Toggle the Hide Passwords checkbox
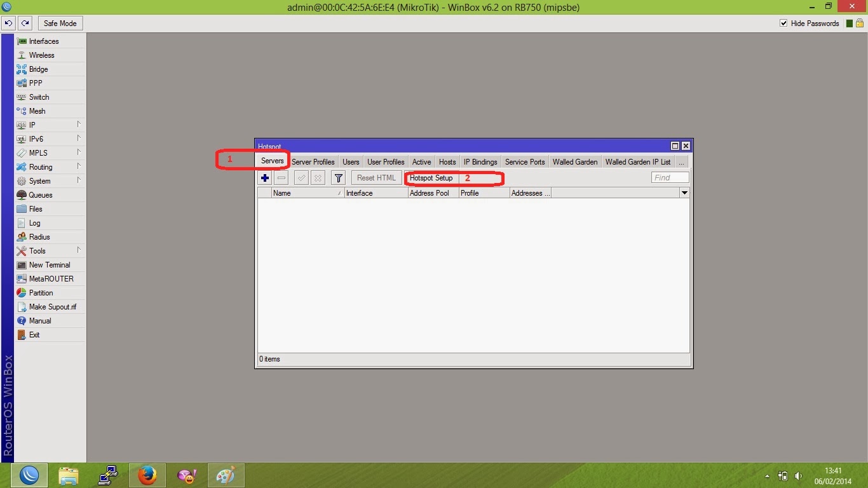 [783, 24]
